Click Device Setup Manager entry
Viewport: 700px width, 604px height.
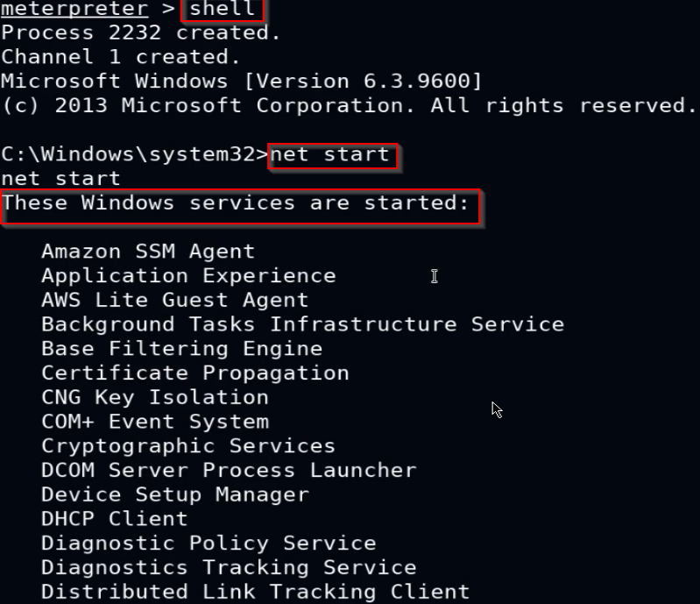point(175,495)
